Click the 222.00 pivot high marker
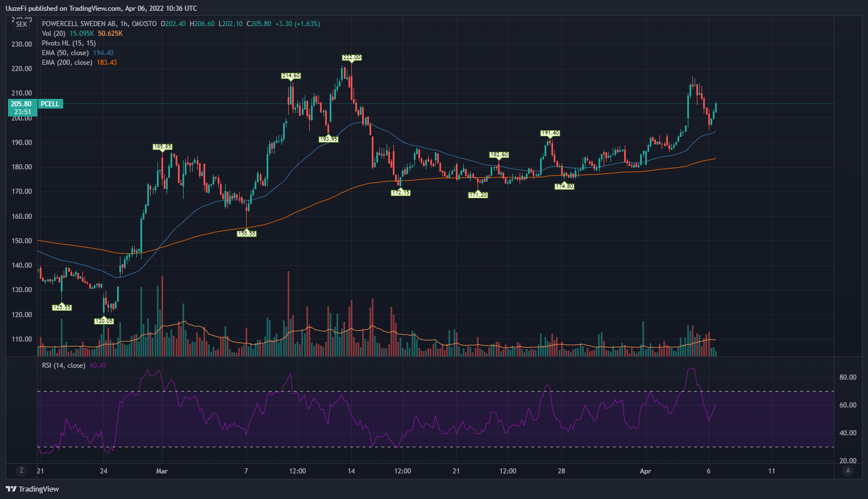The height and width of the screenshot is (499, 868). [351, 57]
